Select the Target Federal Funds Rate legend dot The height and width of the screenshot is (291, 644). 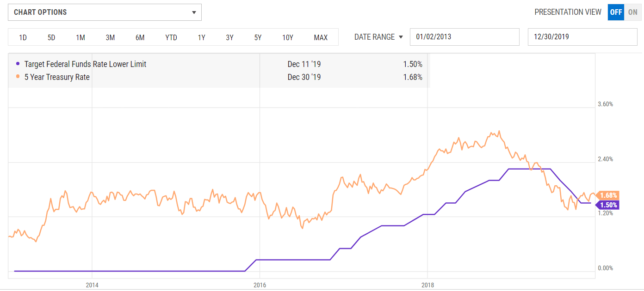(x=19, y=64)
